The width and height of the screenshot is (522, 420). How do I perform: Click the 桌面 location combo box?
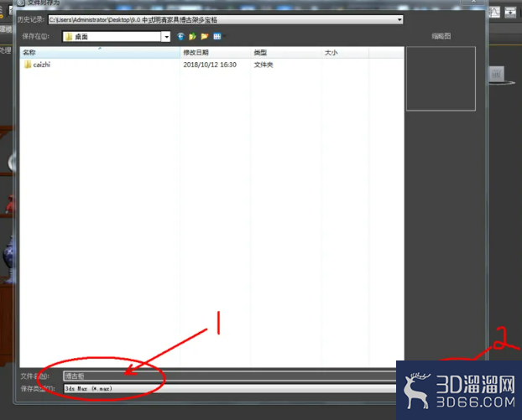116,37
